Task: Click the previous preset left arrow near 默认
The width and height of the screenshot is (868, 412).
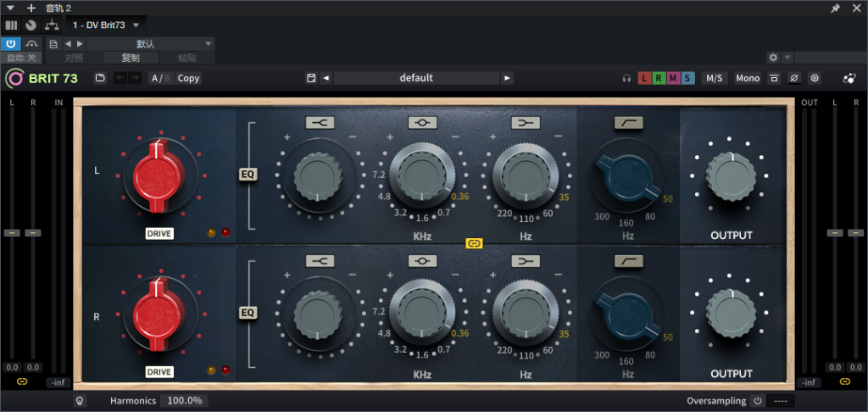Action: tap(68, 44)
